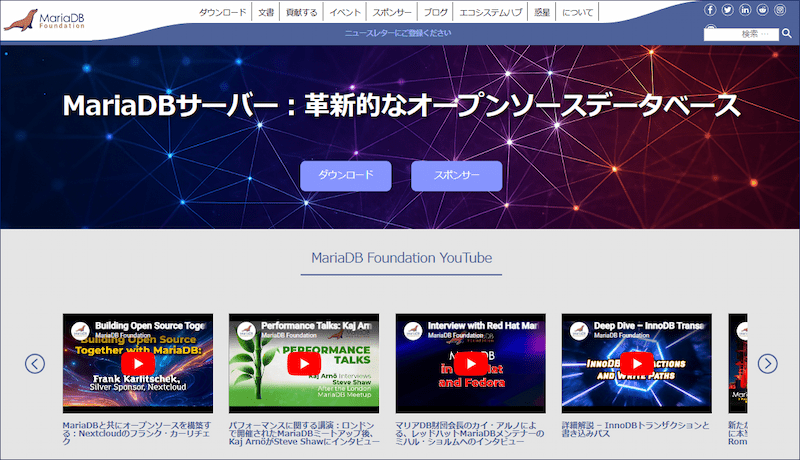Click the left carousel arrow
Viewport: 800px width, 460px height.
pos(35,364)
